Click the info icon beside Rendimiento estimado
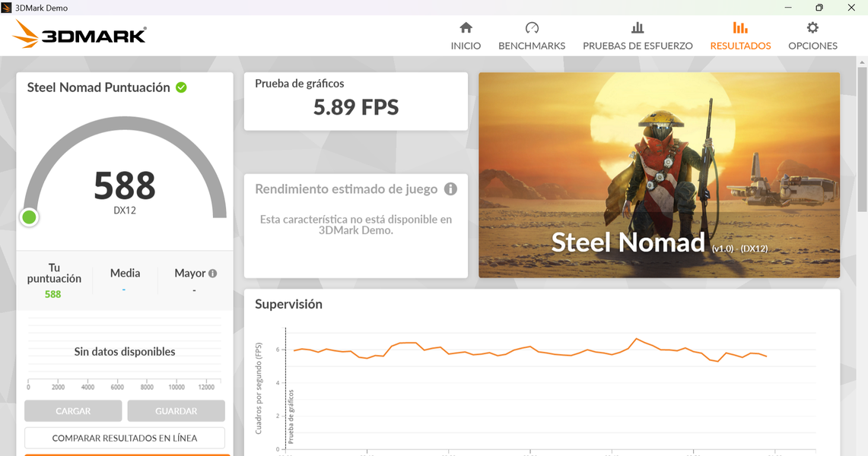 pyautogui.click(x=450, y=189)
